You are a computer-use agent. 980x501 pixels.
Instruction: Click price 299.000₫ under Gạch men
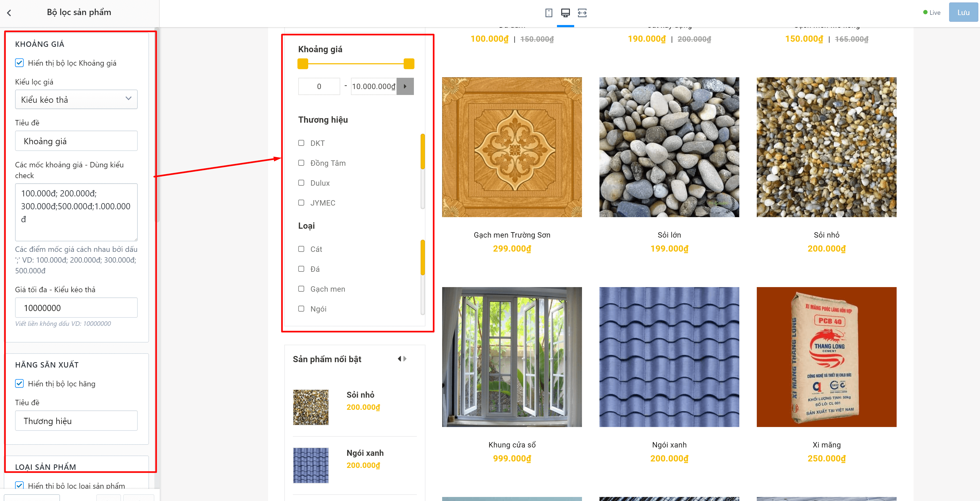point(512,249)
